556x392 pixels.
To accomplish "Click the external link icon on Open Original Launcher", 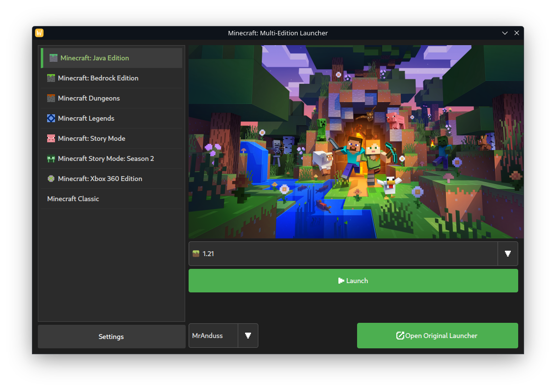I will tap(400, 336).
